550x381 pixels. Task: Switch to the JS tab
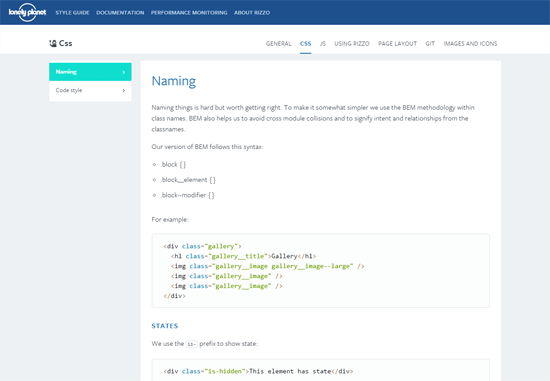click(323, 44)
